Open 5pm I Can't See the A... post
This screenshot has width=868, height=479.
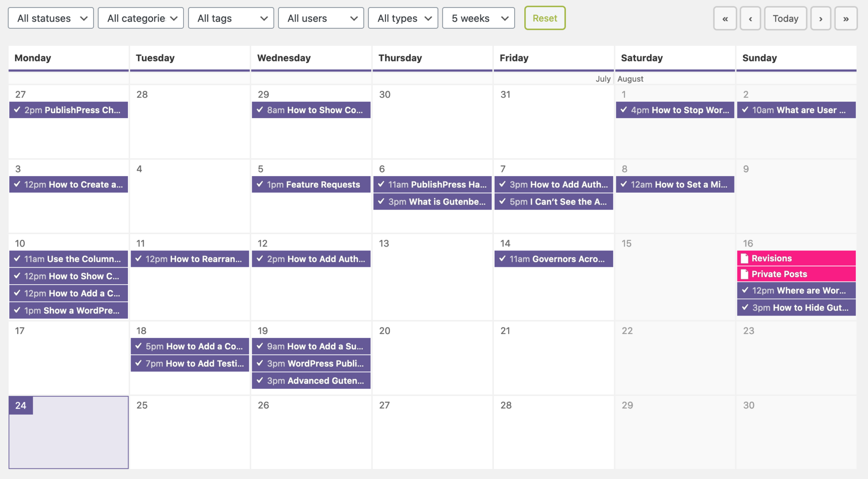[554, 202]
